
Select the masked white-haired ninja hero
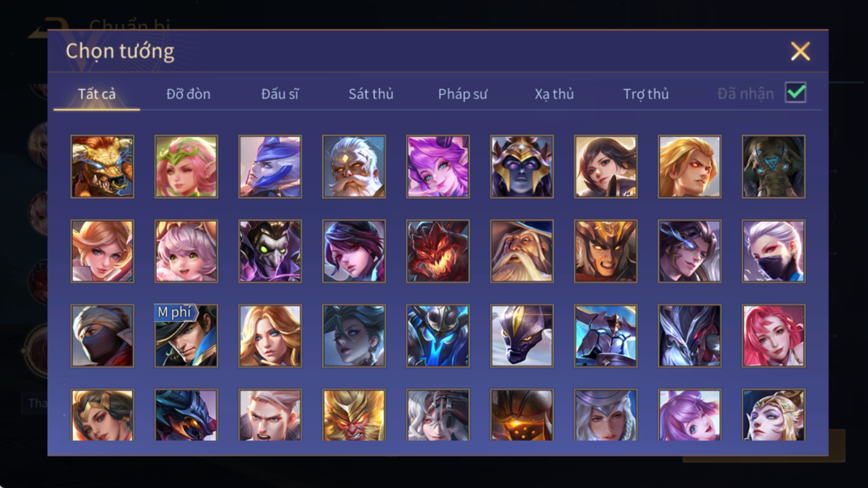pos(773,251)
